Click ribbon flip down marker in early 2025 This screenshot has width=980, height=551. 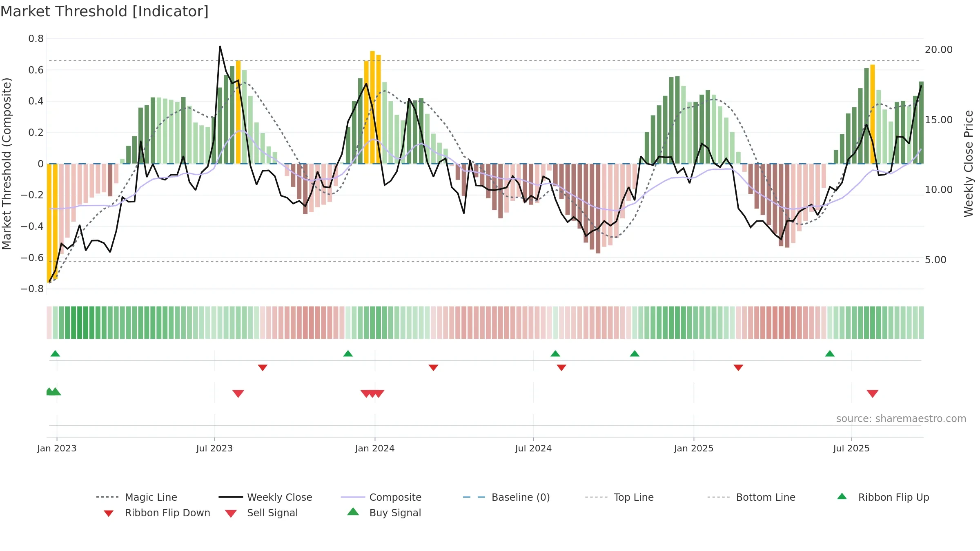pyautogui.click(x=738, y=368)
